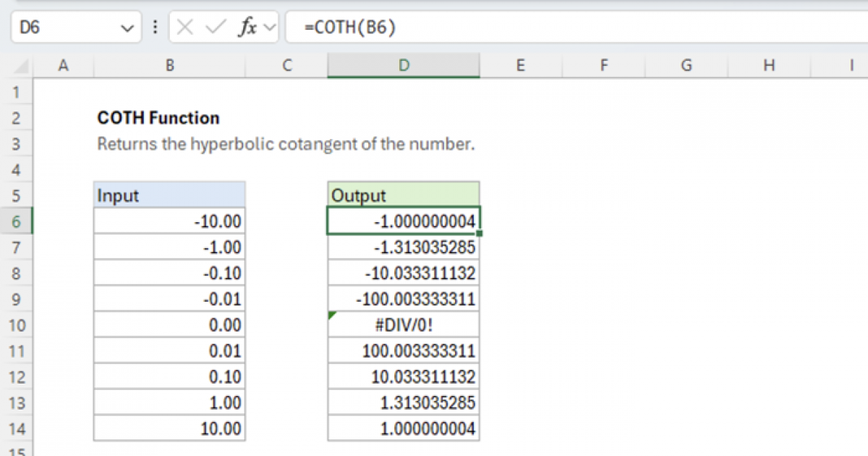Click the cell with COTH Function title

click(159, 117)
